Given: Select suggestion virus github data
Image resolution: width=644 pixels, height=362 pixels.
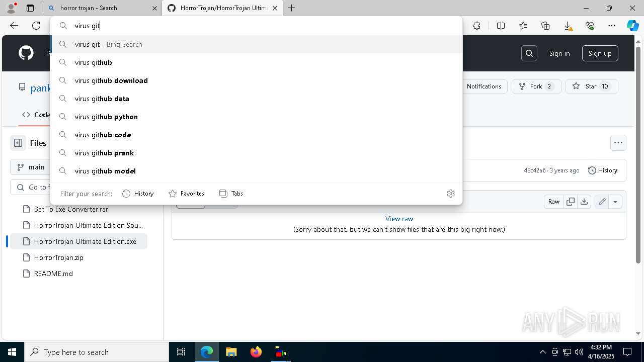Looking at the screenshot, I should (x=257, y=99).
